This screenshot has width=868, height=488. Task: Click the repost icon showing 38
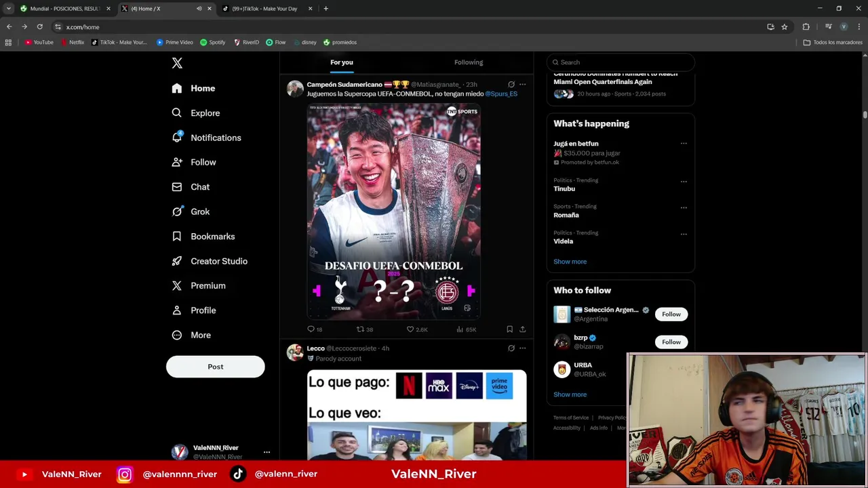coord(360,329)
